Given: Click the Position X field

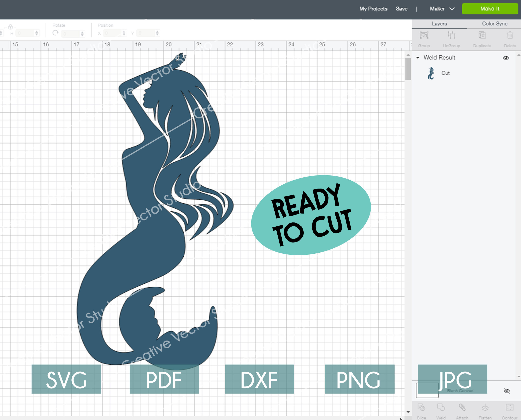Looking at the screenshot, I should (x=113, y=33).
